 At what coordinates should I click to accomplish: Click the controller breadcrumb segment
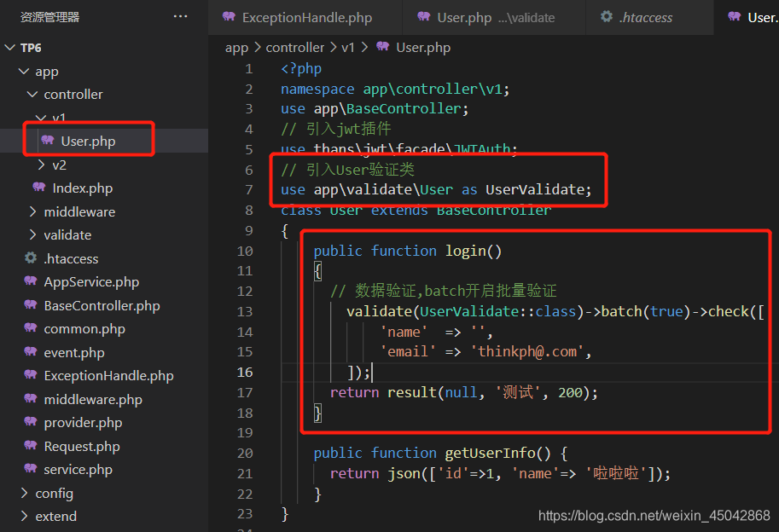coord(294,48)
